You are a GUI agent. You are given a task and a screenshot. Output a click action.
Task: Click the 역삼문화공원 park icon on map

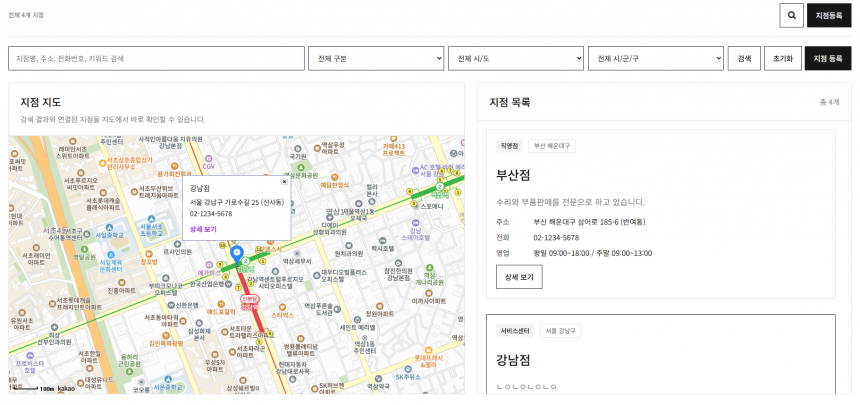301,166
